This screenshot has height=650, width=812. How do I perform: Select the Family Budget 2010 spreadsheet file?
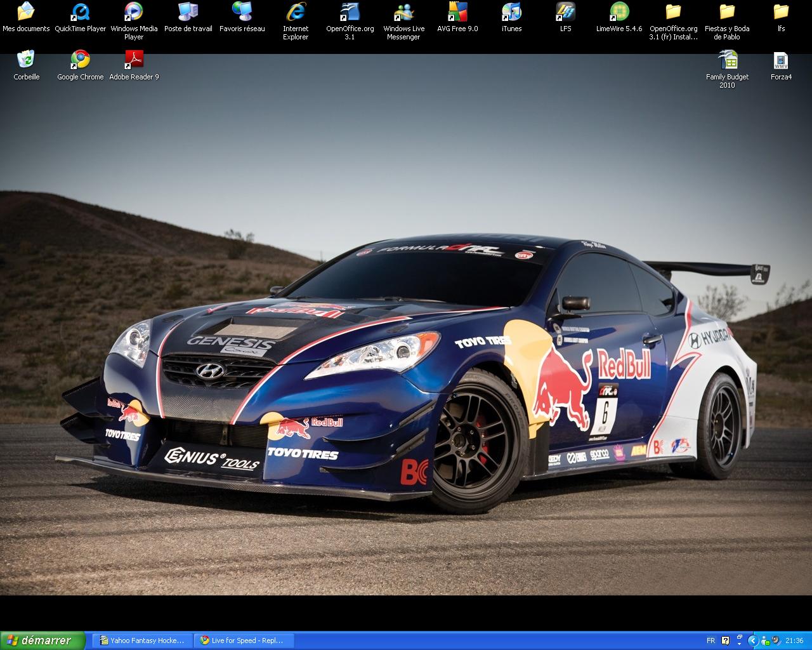[727, 60]
